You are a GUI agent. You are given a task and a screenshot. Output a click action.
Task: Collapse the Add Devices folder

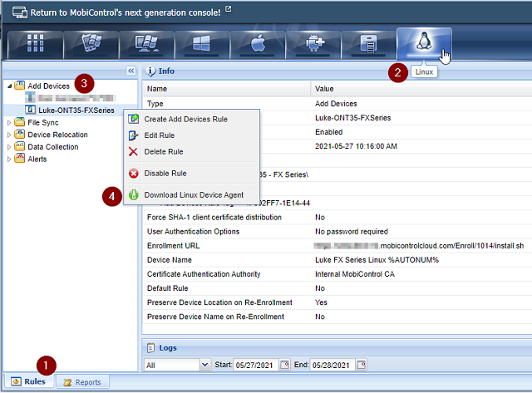point(9,86)
